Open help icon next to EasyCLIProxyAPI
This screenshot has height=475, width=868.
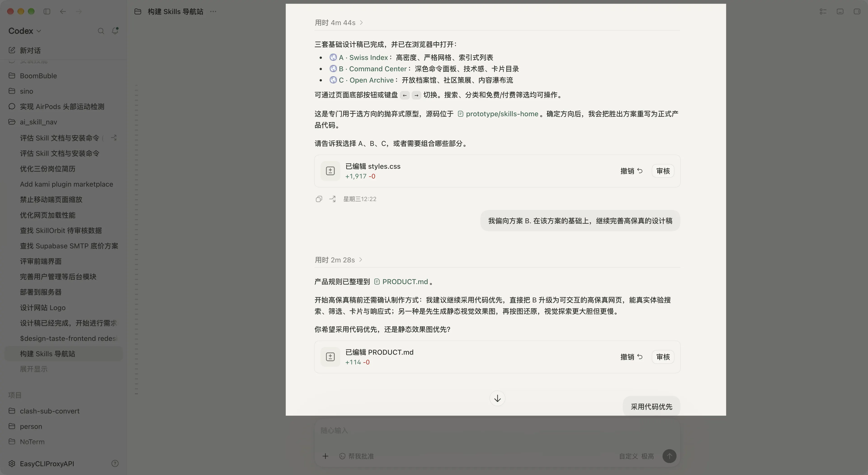tap(115, 463)
